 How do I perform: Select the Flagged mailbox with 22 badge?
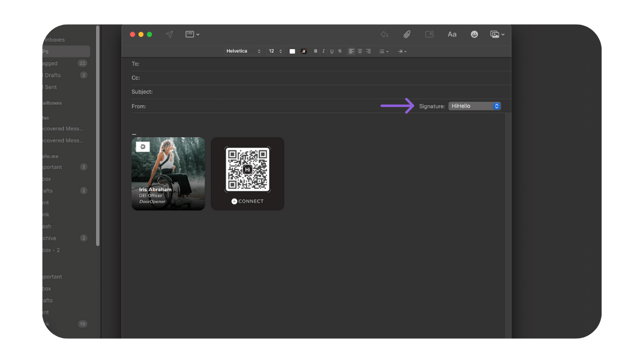tap(65, 63)
